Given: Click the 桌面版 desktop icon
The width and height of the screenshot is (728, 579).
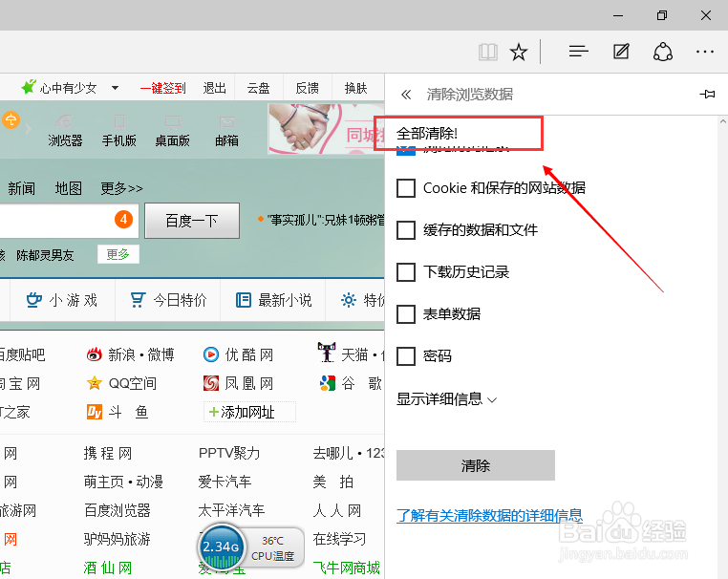Looking at the screenshot, I should click(172, 131).
